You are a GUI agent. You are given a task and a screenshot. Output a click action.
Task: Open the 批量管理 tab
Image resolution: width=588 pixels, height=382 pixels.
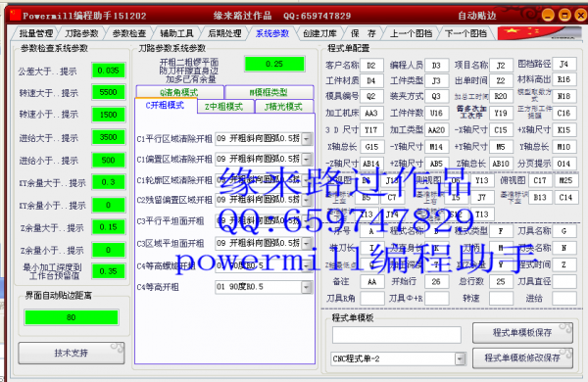tap(36, 33)
